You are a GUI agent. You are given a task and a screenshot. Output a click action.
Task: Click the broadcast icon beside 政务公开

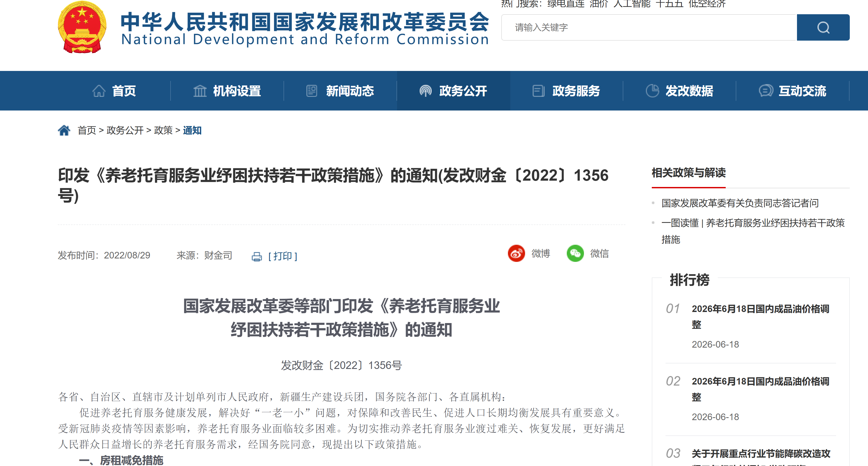click(x=426, y=91)
